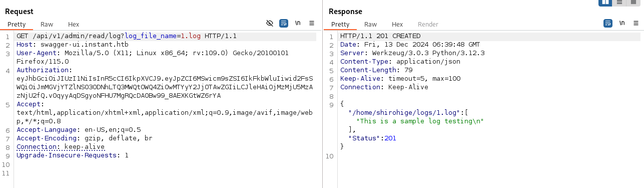This screenshot has height=188, width=644.
Task: Open hamburger options menu in Response panel
Action: (x=636, y=23)
